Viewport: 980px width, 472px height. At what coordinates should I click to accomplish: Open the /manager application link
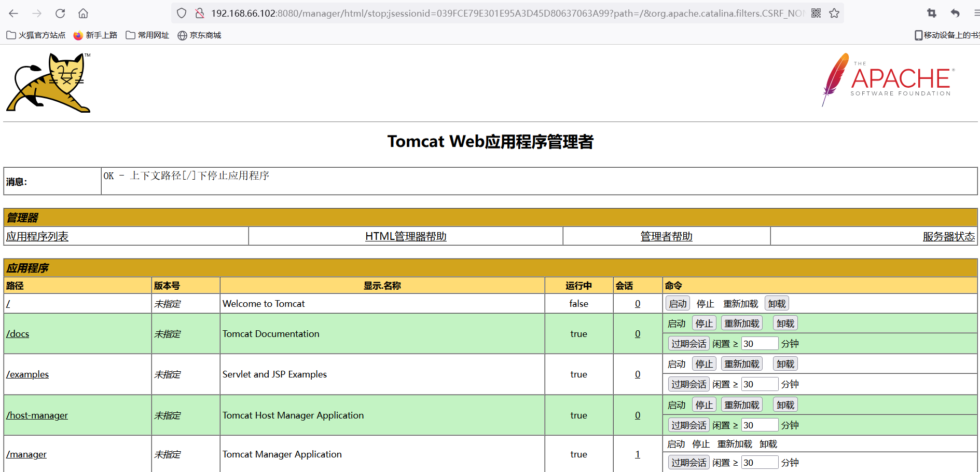[26, 454]
